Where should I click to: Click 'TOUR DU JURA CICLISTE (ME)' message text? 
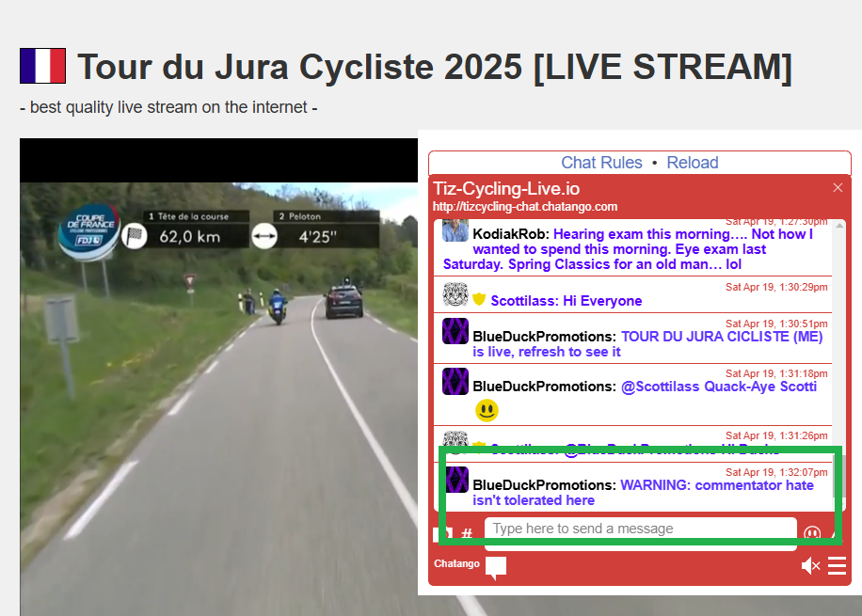[722, 337]
